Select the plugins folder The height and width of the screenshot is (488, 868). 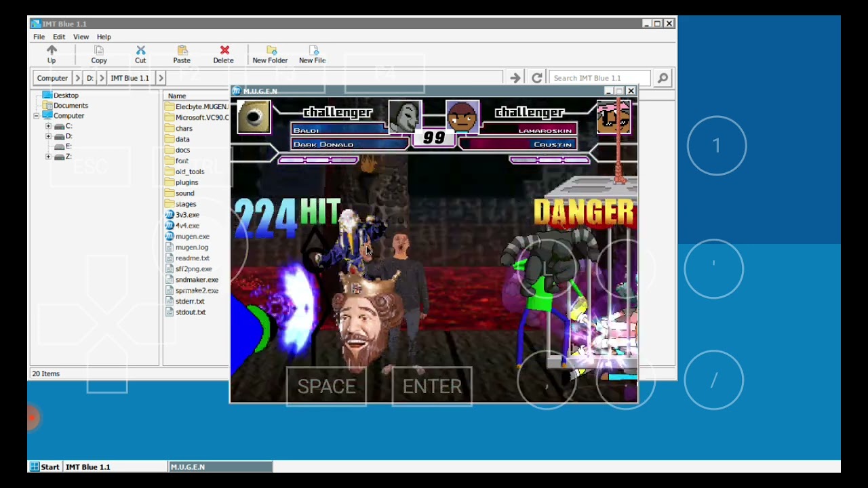[182, 182]
